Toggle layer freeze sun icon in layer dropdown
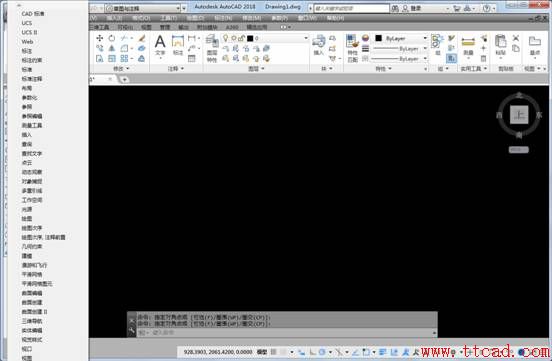This screenshot has width=552, height=361. pyautogui.click(x=233, y=38)
